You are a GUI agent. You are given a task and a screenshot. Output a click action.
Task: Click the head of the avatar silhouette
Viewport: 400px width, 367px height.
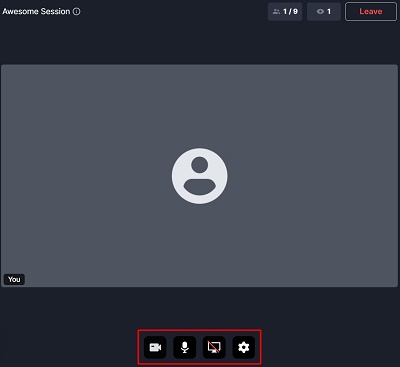click(x=200, y=165)
